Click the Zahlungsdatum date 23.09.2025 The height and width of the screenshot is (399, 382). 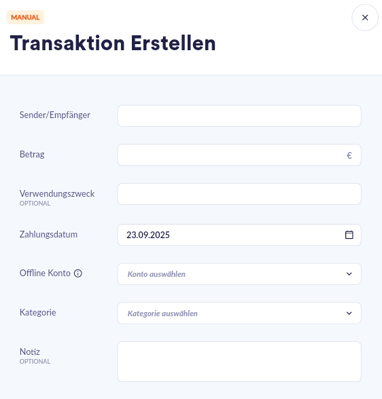coord(148,235)
